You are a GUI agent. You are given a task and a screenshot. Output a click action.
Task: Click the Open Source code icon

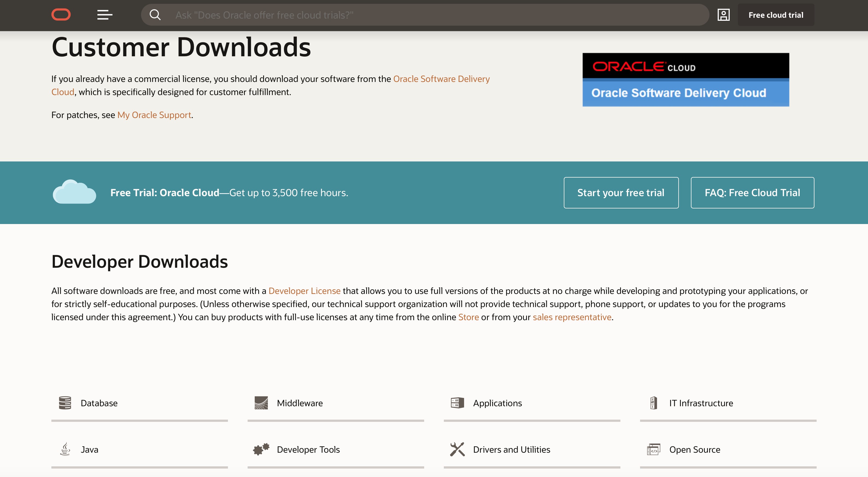point(653,449)
